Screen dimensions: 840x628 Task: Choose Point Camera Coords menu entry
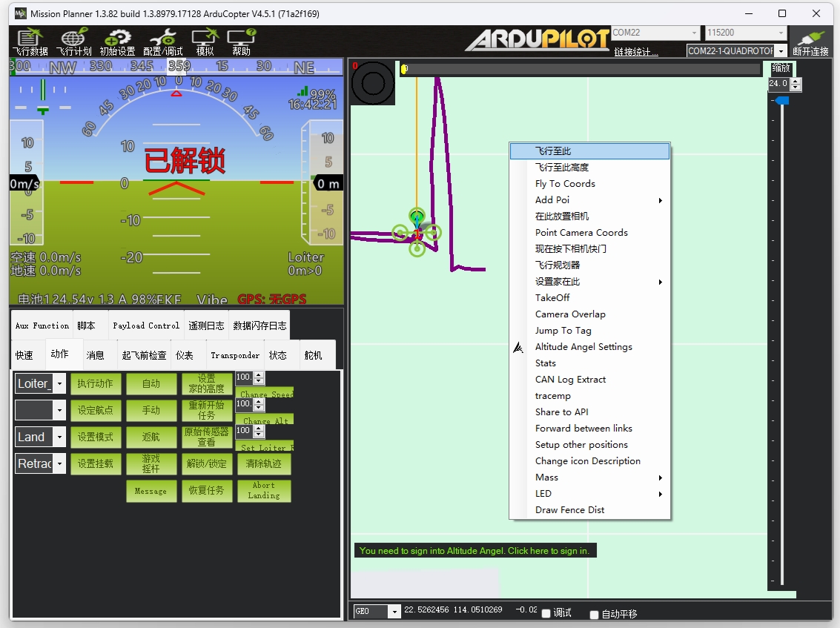point(590,233)
